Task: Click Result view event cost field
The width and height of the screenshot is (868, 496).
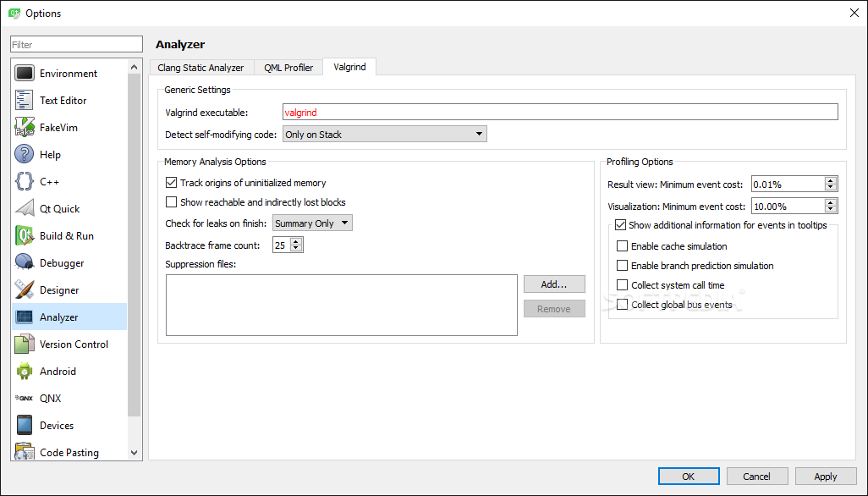Action: tap(787, 184)
